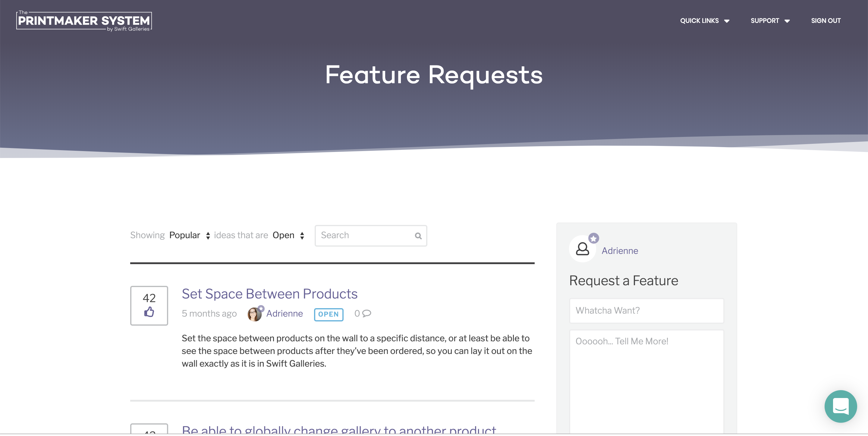Click the sidebar user profile icon
This screenshot has width=868, height=436.
pyautogui.click(x=582, y=249)
